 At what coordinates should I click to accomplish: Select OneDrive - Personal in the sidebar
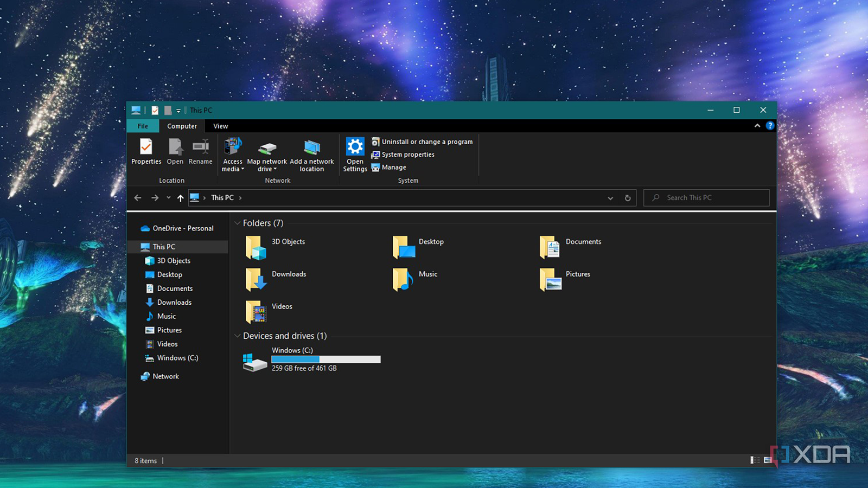pos(182,228)
